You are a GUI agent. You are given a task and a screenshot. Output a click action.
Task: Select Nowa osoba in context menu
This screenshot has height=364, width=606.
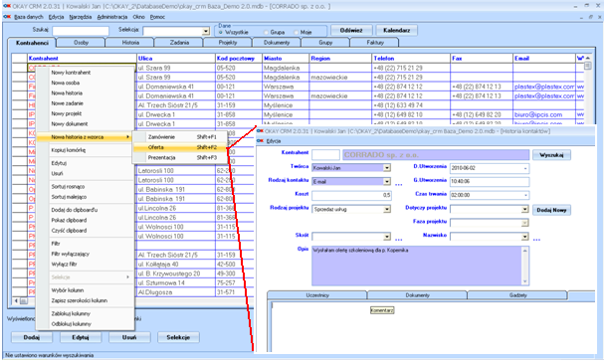tap(85, 83)
